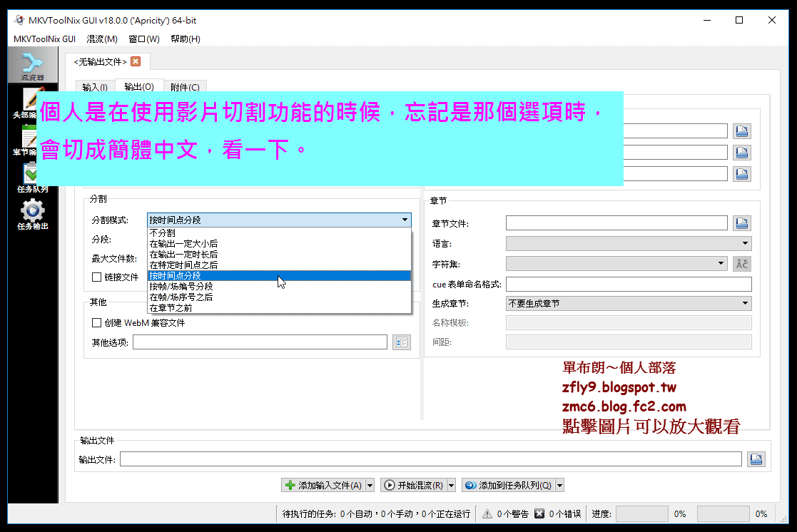Click 开始混流(R) button
797x532 pixels.
point(414,485)
